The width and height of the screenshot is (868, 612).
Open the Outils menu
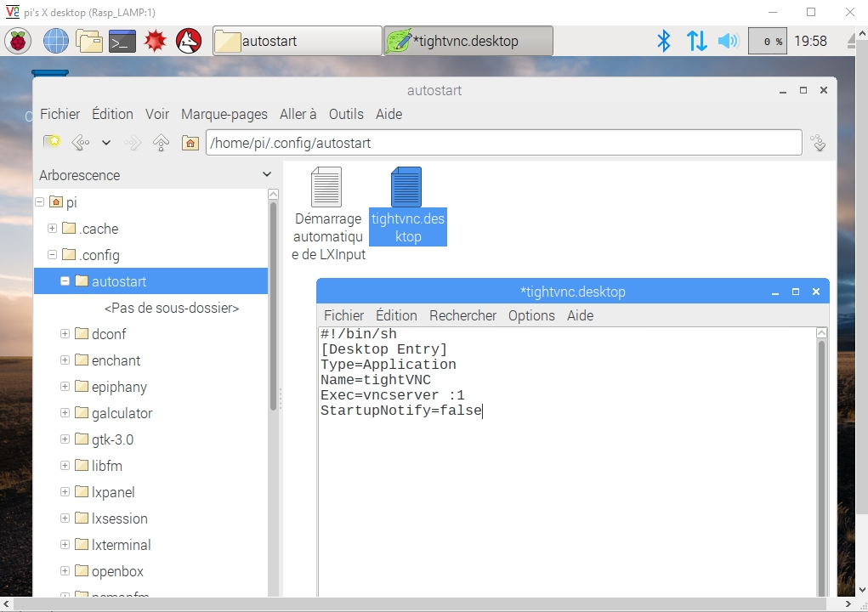point(346,114)
